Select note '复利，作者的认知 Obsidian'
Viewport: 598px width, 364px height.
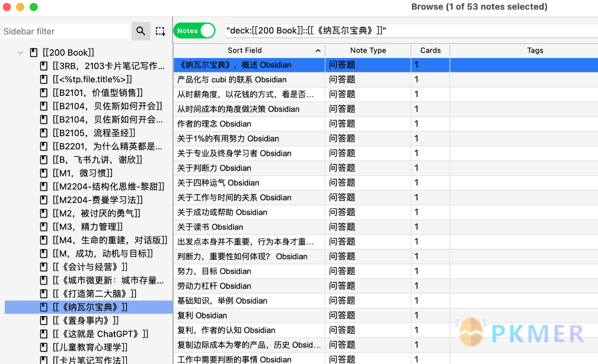(x=249, y=330)
